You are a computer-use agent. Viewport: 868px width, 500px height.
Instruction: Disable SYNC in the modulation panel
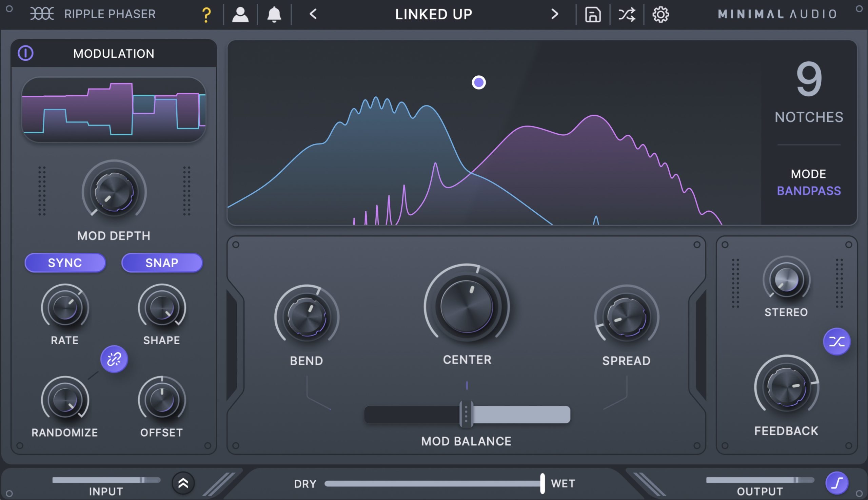[x=65, y=263]
